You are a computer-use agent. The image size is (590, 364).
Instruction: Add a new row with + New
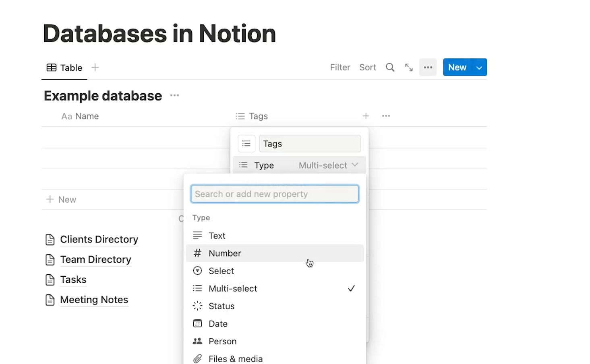coord(61,199)
